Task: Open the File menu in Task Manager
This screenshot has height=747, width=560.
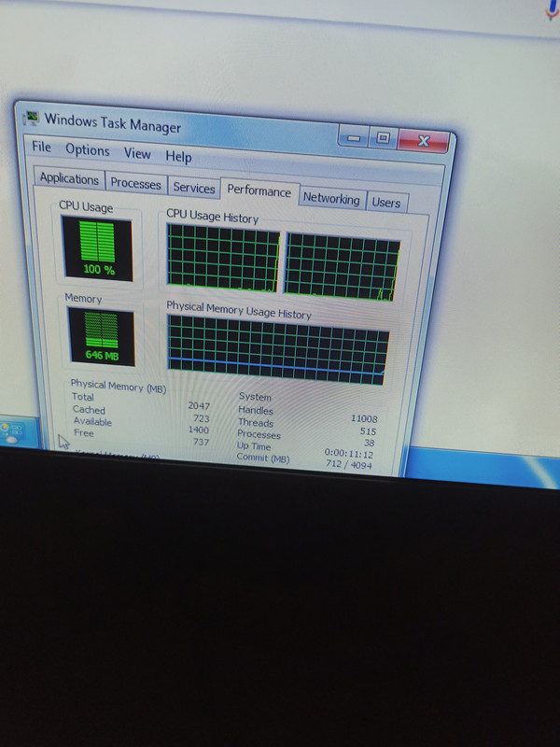Action: [41, 147]
